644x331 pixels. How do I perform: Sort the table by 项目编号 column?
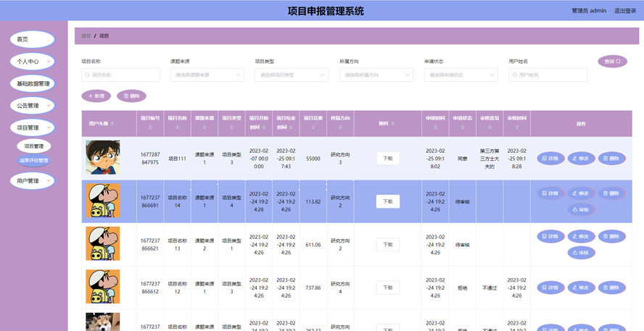150,123
